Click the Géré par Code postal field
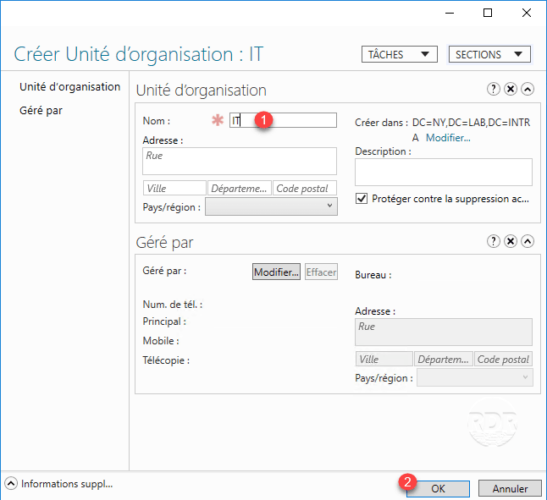 coord(503,359)
